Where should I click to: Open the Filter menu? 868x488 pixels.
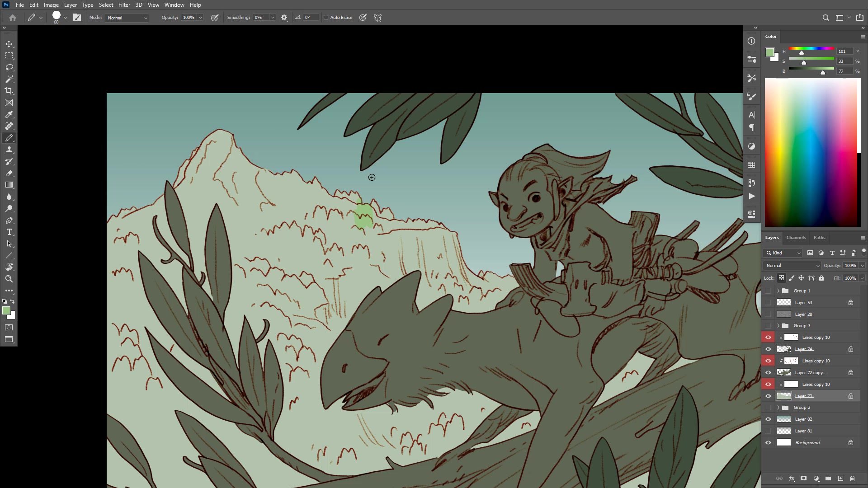pos(124,5)
